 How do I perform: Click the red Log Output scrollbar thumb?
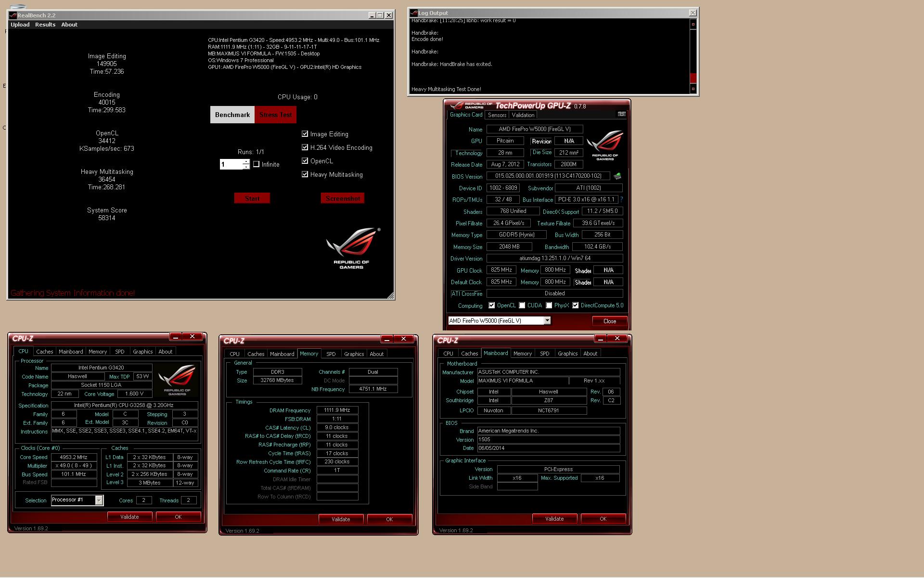693,78
